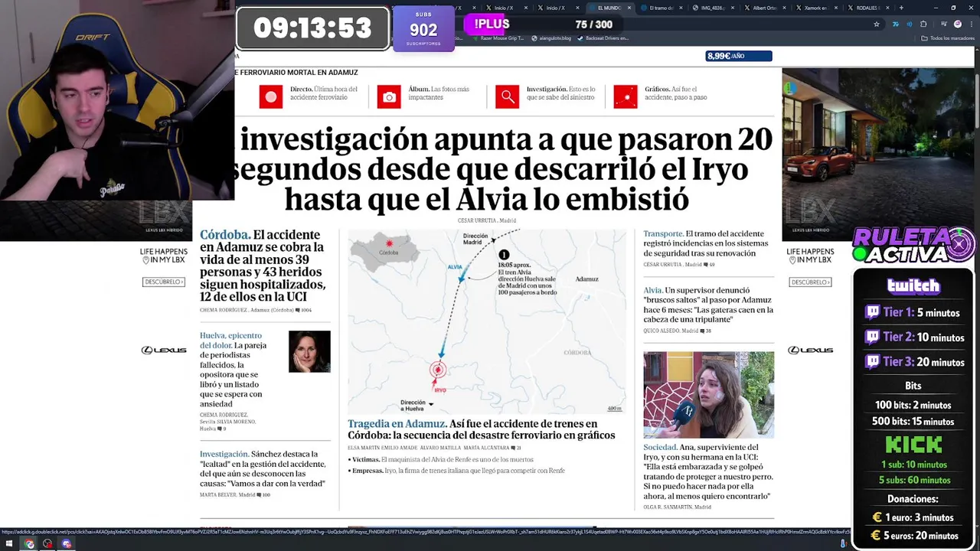This screenshot has width=980, height=551.
Task: Switch to the 'El tramo del' tab
Action: [x=661, y=8]
